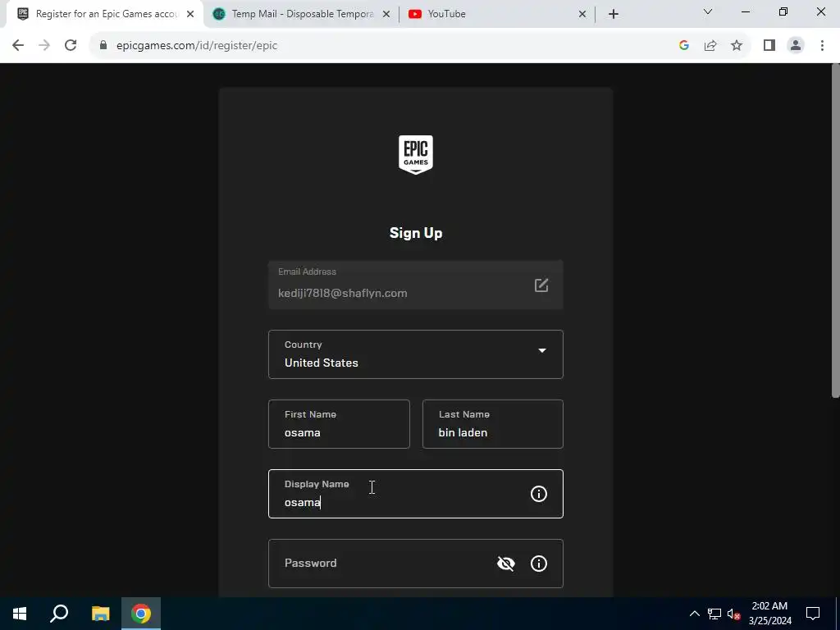Toggle password visibility eye icon
Screen dimensions: 840x630
point(505,564)
